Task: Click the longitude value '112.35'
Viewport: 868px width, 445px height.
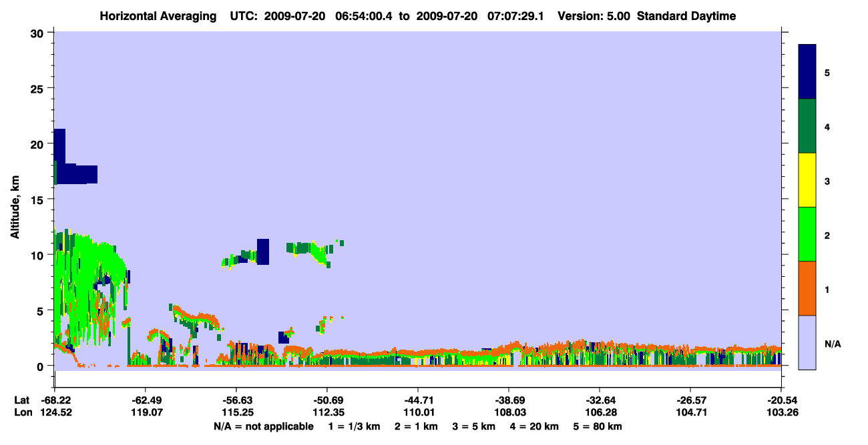Action: tap(327, 412)
